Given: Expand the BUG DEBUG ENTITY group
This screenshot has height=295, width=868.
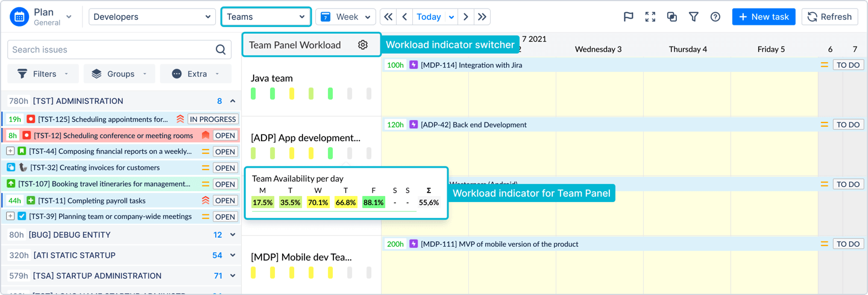Looking at the screenshot, I should (233, 235).
